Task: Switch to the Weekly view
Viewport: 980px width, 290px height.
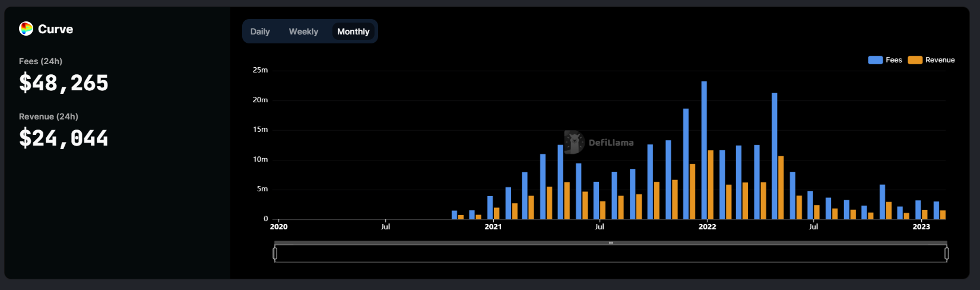Action: [303, 31]
